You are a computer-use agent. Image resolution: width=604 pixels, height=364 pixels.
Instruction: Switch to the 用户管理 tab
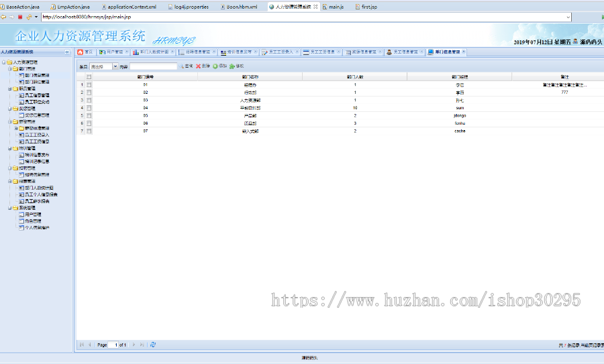(112, 52)
